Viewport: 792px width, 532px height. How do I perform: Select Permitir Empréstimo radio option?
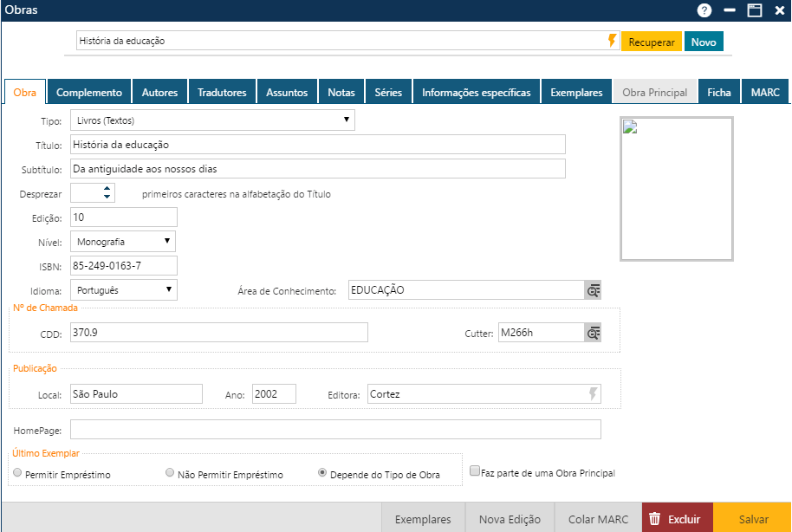[x=17, y=474]
